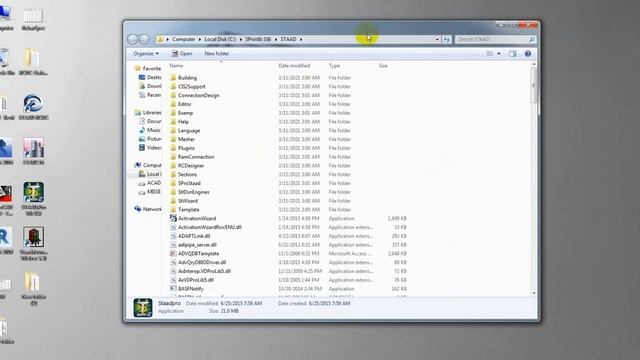Click the Open toolbar button
Image resolution: width=640 pixels, height=360 pixels.
pyautogui.click(x=182, y=53)
